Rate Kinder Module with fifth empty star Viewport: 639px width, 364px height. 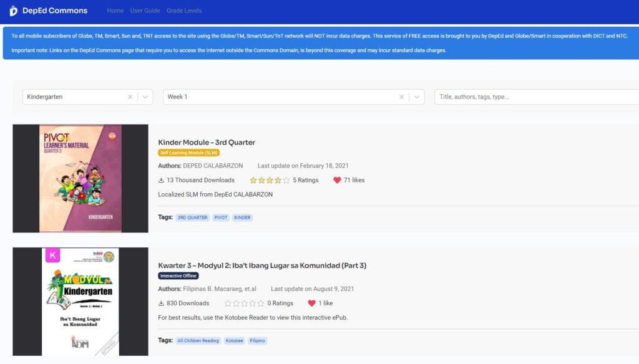click(x=286, y=180)
